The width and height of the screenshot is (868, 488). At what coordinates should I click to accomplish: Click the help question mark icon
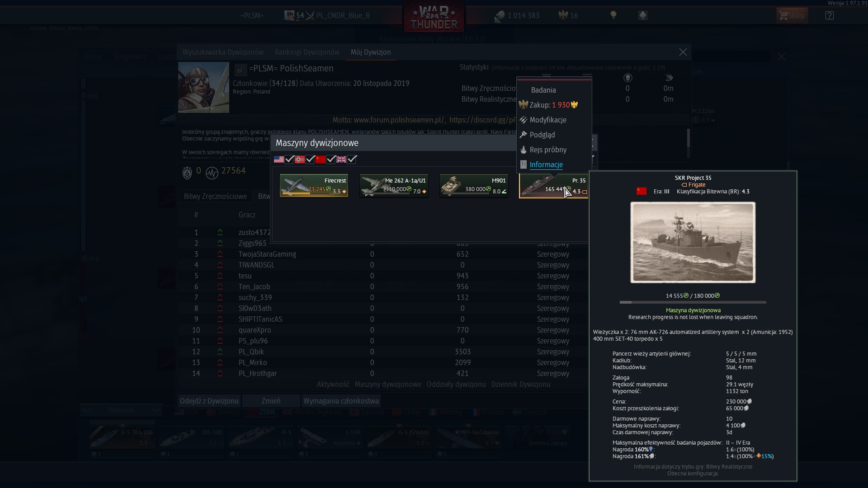(x=829, y=16)
